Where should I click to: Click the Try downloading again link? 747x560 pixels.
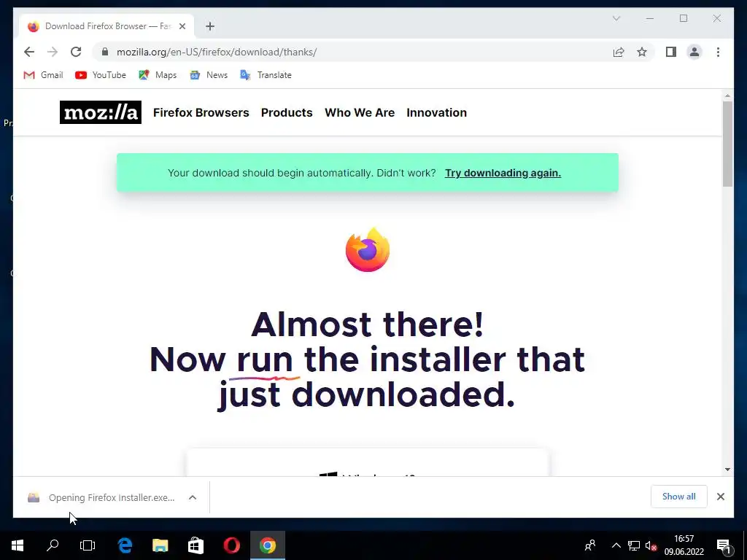click(x=503, y=173)
